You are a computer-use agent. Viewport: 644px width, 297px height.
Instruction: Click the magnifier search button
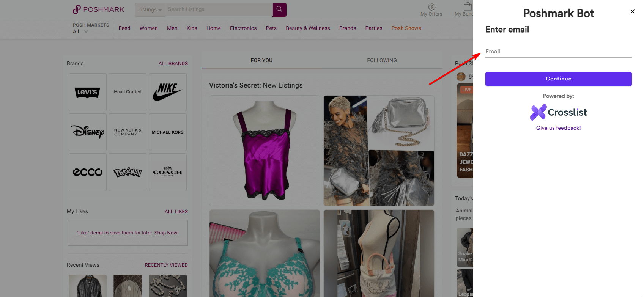pos(279,9)
